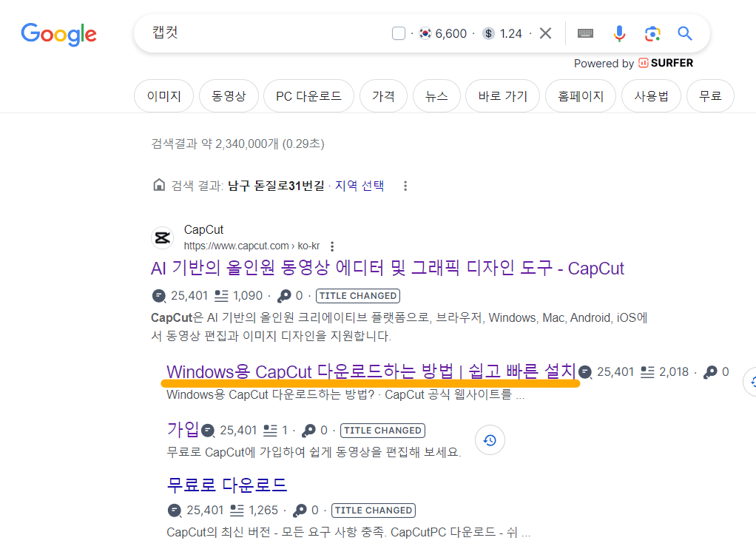Screen dimensions: 756x549
Task: Click the keyword key icon under main title
Action: coord(284,296)
